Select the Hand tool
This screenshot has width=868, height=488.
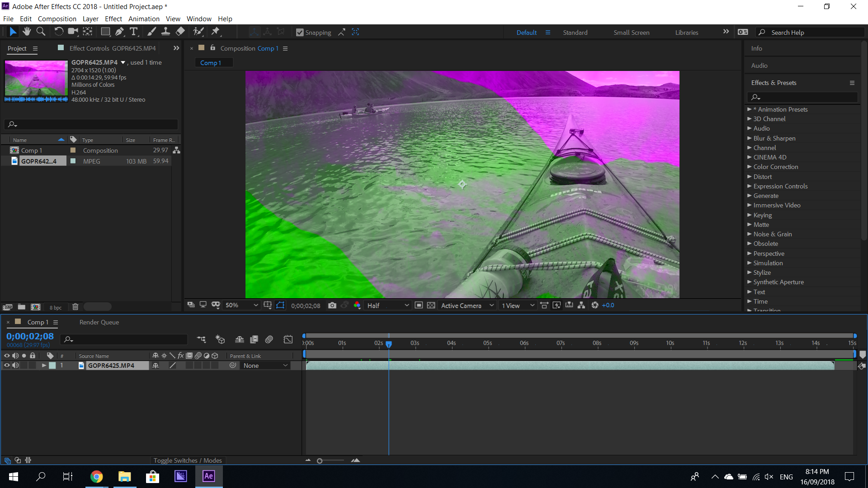point(27,32)
